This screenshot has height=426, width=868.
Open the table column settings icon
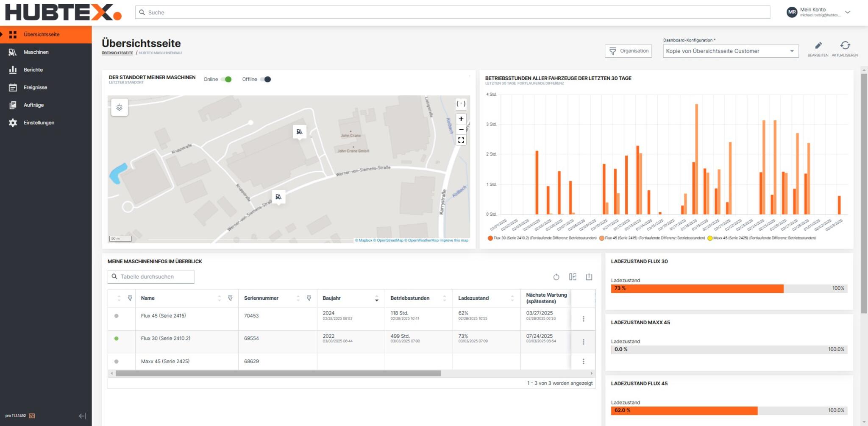tap(573, 277)
